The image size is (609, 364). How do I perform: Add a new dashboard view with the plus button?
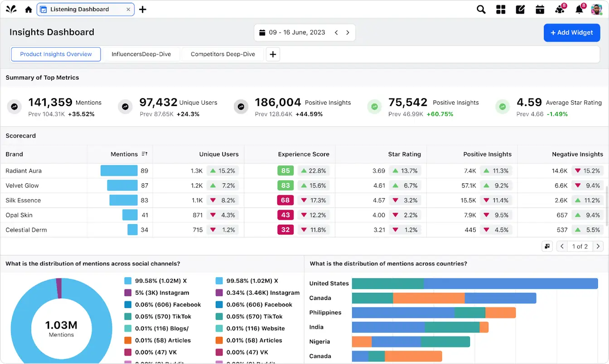pyautogui.click(x=273, y=54)
